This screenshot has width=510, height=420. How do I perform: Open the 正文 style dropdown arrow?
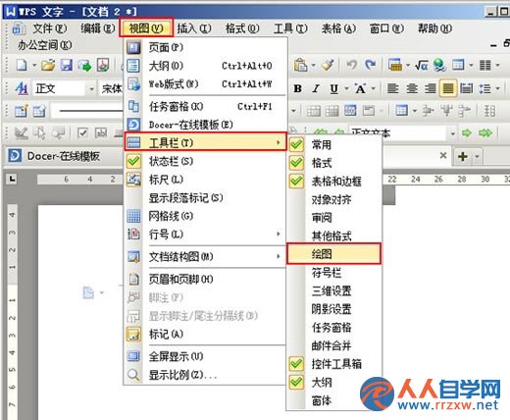pyautogui.click(x=91, y=88)
